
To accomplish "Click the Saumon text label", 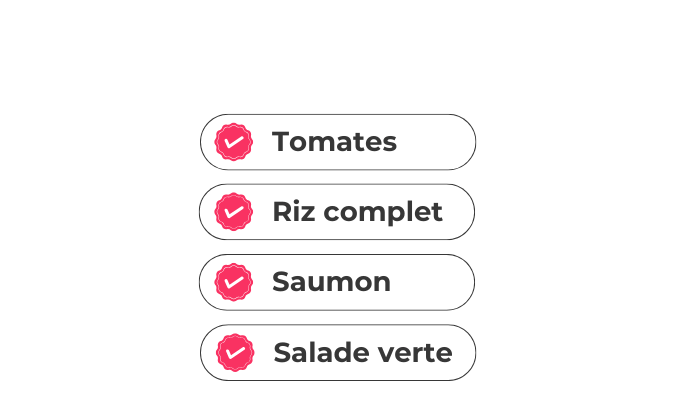I will click(331, 282).
